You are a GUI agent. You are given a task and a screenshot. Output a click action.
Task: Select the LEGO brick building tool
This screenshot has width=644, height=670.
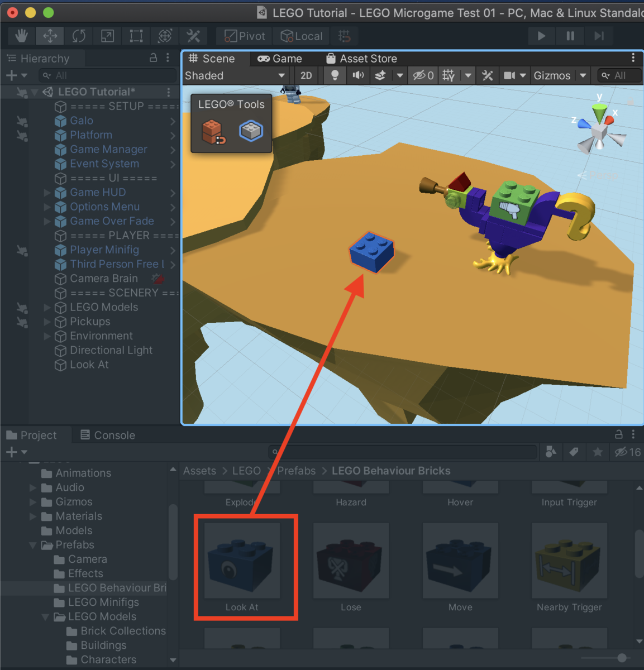click(x=213, y=132)
